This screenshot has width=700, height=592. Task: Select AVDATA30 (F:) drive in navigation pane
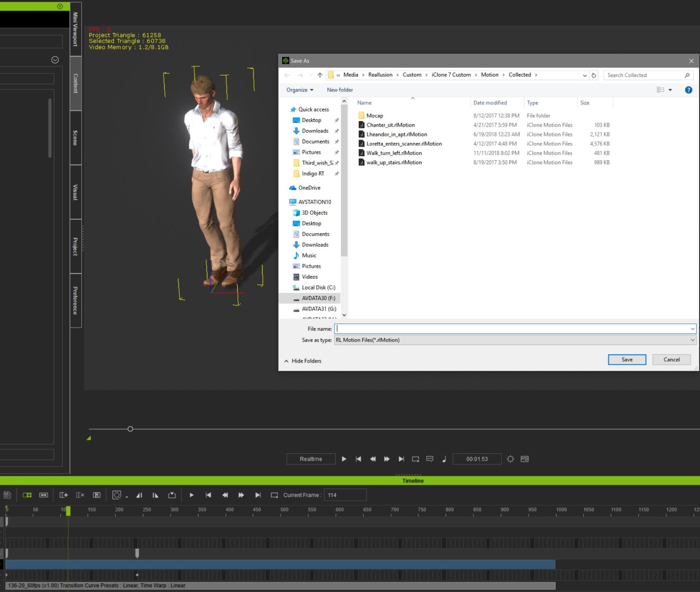point(318,298)
